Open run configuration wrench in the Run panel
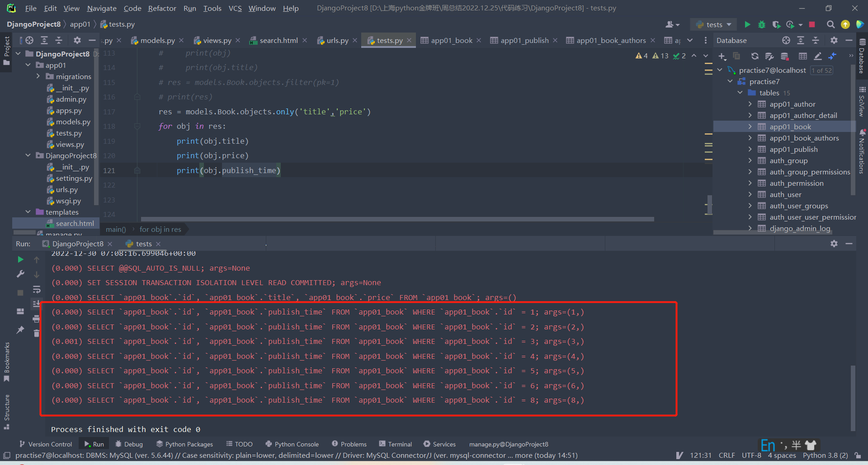868x465 pixels. pyautogui.click(x=20, y=274)
